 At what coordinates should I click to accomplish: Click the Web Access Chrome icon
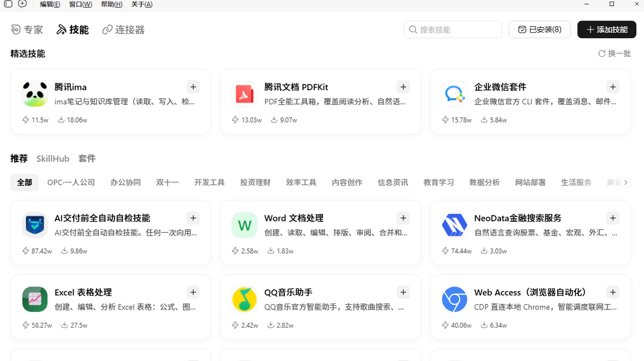pos(455,299)
